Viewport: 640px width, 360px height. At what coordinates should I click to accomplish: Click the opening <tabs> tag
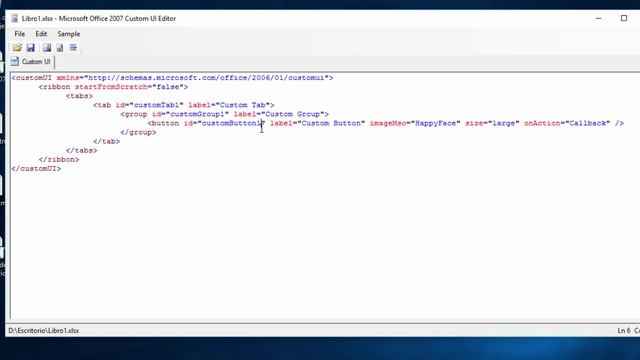(x=79, y=96)
